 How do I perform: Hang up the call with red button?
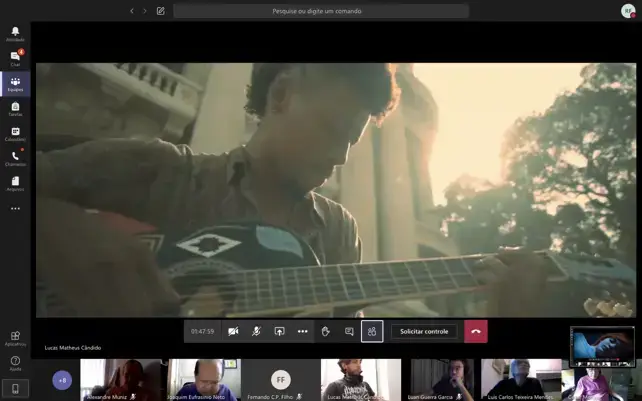point(476,331)
